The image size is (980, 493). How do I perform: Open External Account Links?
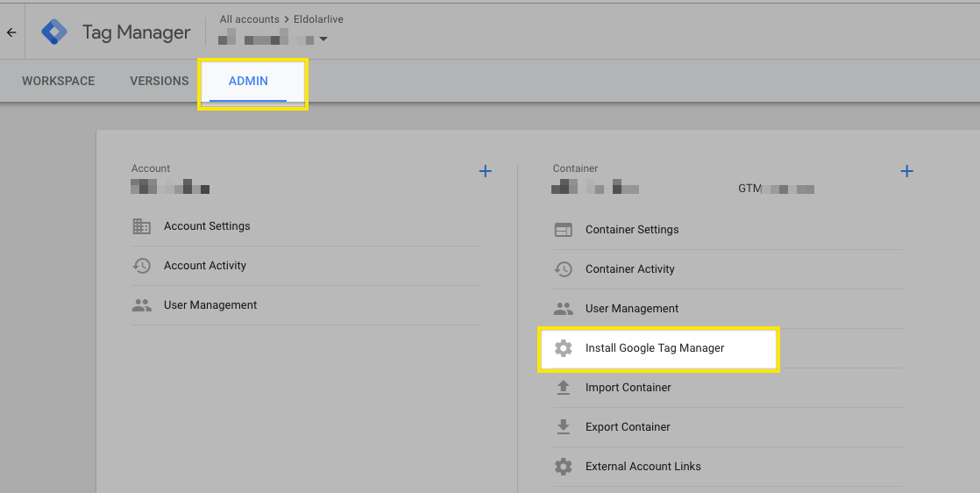click(728, 467)
